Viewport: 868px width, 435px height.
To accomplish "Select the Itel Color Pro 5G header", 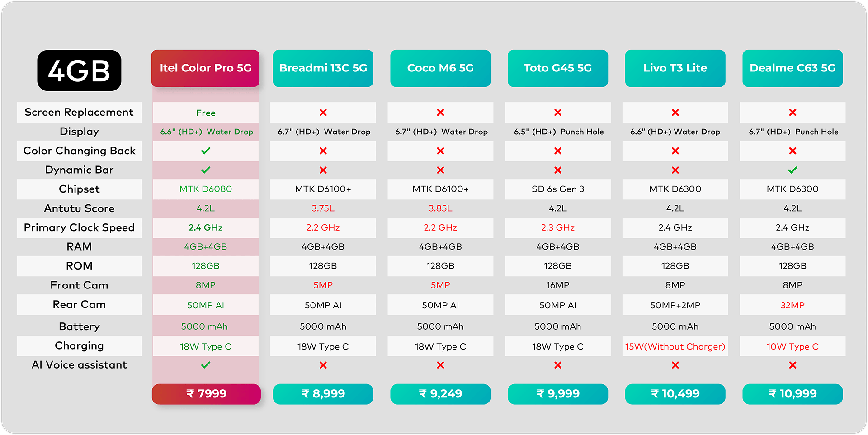I will [x=205, y=68].
